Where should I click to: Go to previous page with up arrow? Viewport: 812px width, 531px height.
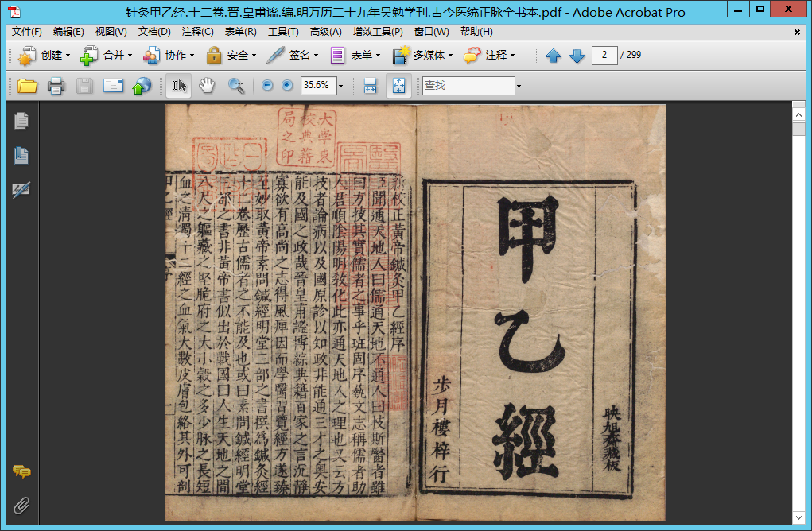coord(554,56)
